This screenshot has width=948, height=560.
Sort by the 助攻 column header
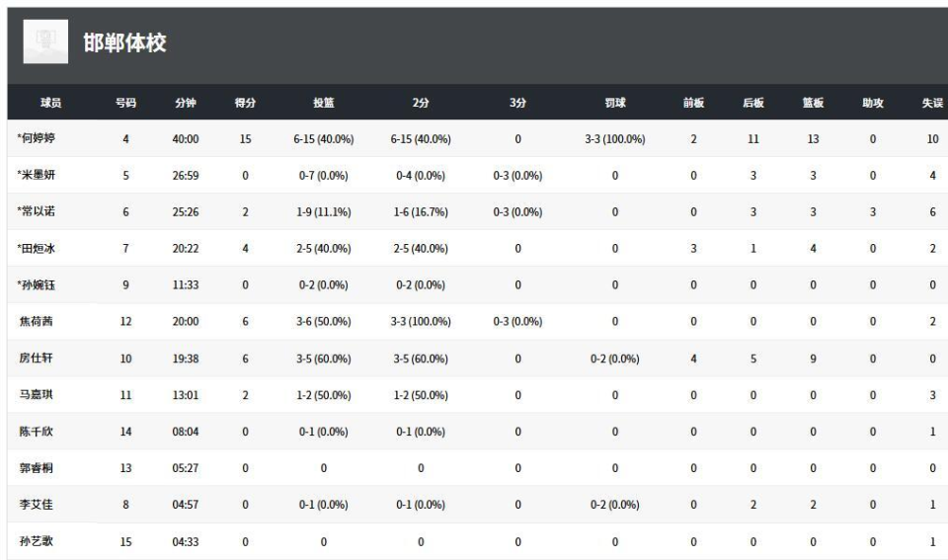[872, 103]
